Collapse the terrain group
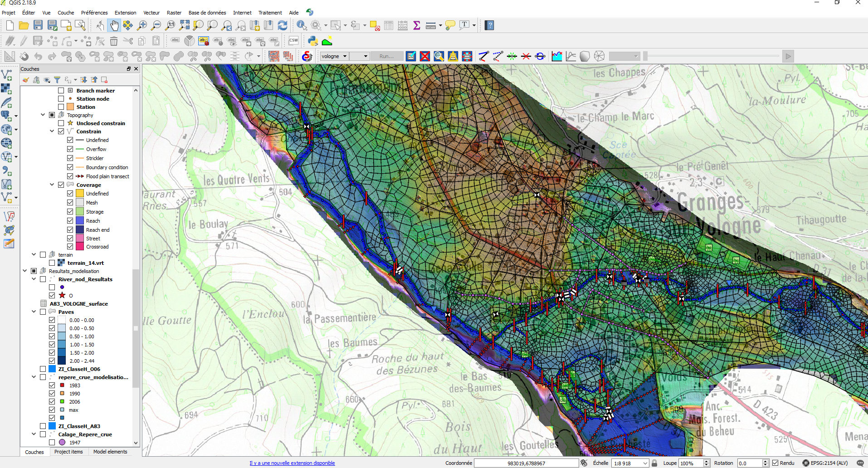 tap(34, 255)
